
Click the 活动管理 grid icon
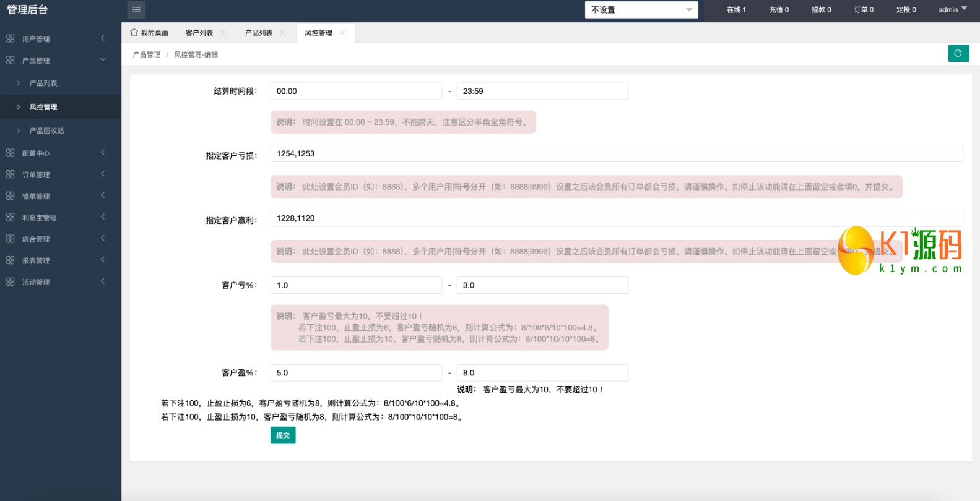(11, 281)
